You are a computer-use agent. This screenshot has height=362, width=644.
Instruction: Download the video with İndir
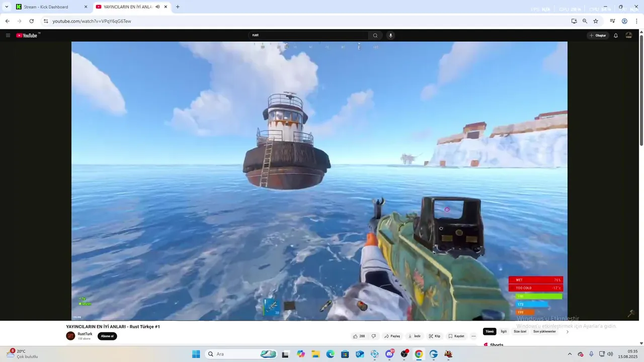tap(415, 336)
